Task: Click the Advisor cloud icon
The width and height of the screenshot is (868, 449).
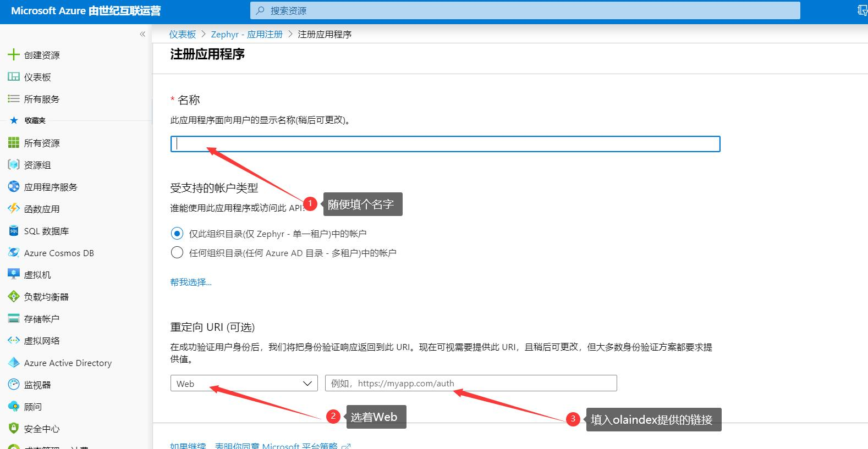Action: click(x=13, y=407)
